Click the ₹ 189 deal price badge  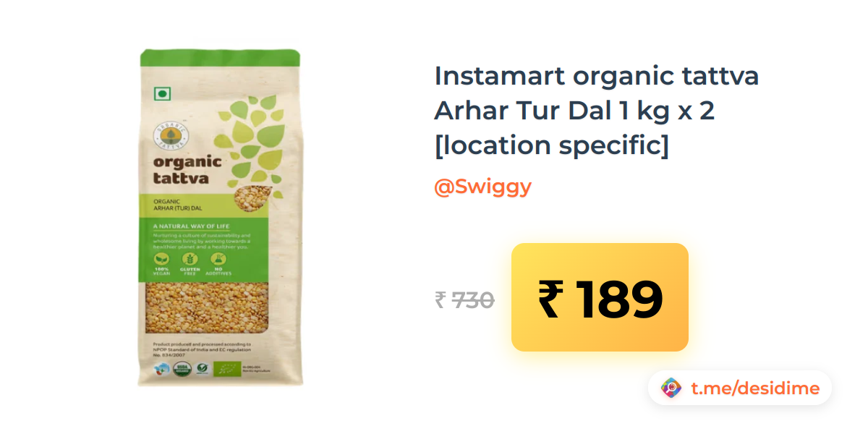[x=600, y=297]
